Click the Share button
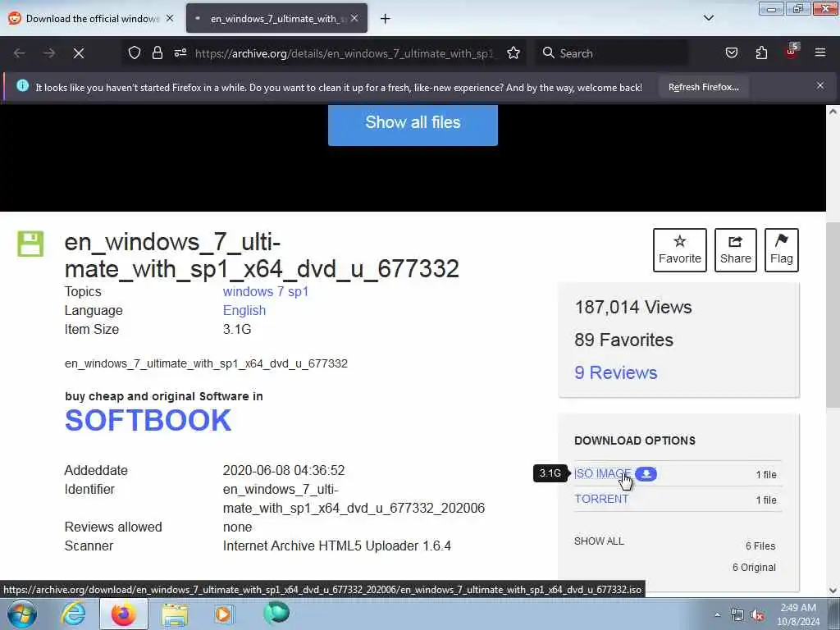 click(736, 250)
